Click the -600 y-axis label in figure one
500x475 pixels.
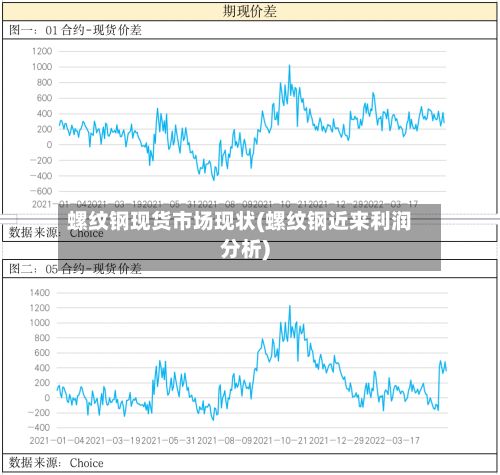click(x=41, y=191)
